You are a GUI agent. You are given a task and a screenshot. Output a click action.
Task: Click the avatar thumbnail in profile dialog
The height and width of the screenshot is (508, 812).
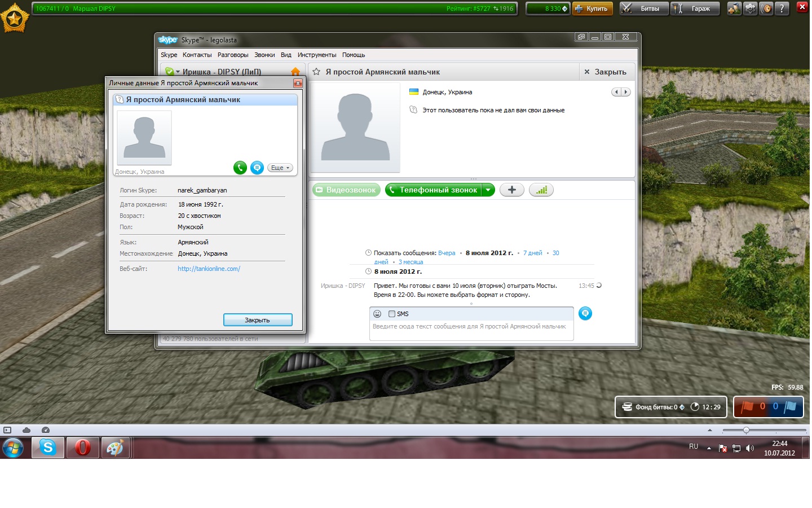coord(144,138)
